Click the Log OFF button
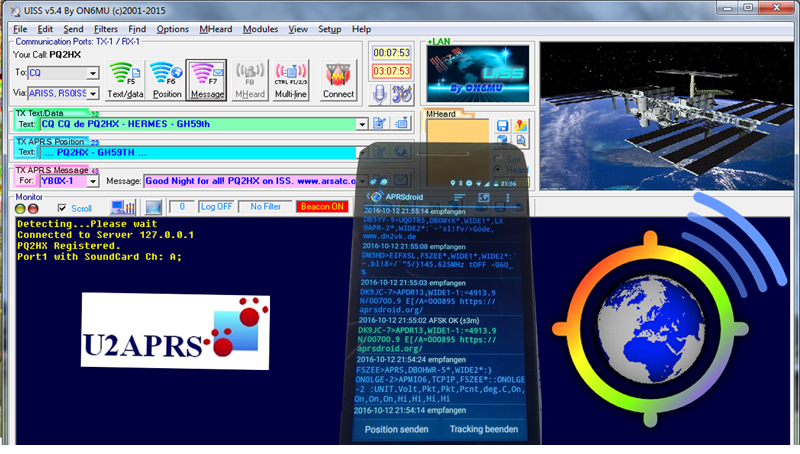This screenshot has height=454, width=800. click(216, 207)
